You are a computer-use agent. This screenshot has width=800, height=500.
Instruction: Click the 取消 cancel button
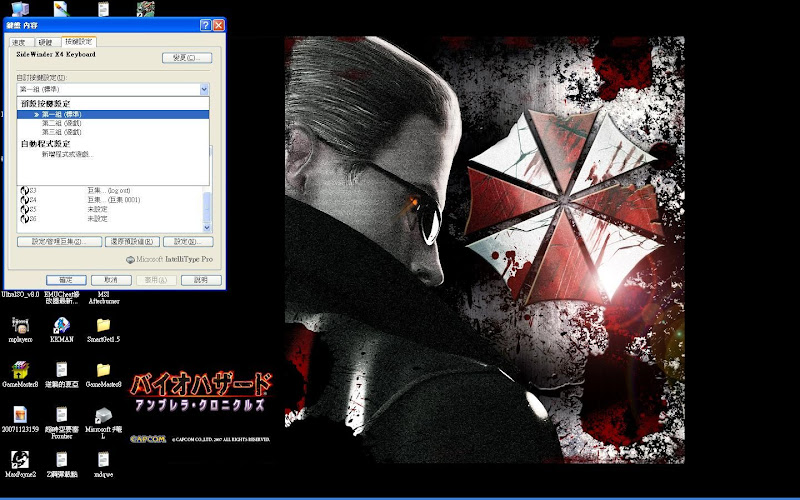111,280
